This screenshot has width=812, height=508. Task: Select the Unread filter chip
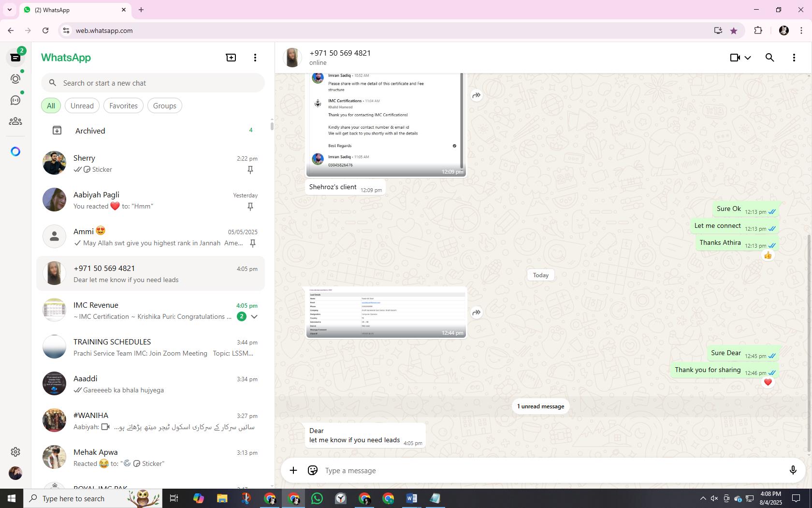(x=82, y=106)
